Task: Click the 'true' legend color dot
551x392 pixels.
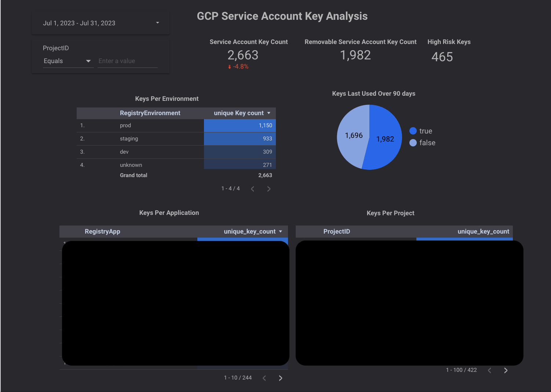Action: (413, 131)
